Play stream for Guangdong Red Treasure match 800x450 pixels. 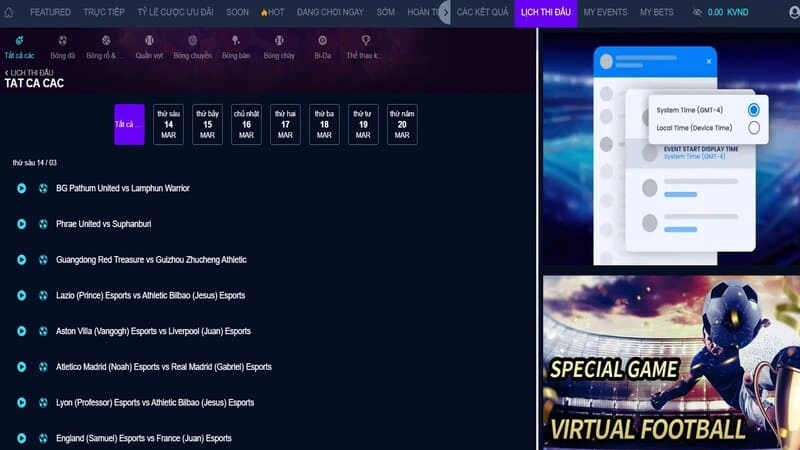(x=21, y=260)
